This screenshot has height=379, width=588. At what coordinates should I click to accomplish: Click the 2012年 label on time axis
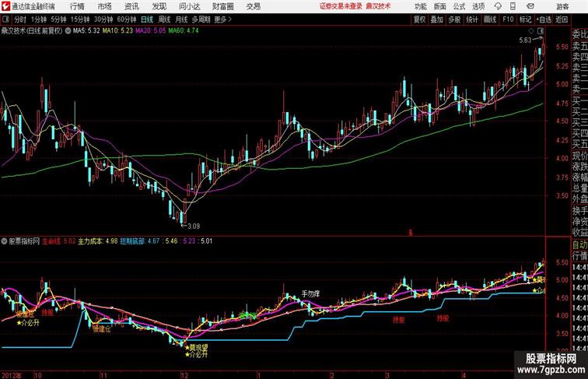(11, 375)
